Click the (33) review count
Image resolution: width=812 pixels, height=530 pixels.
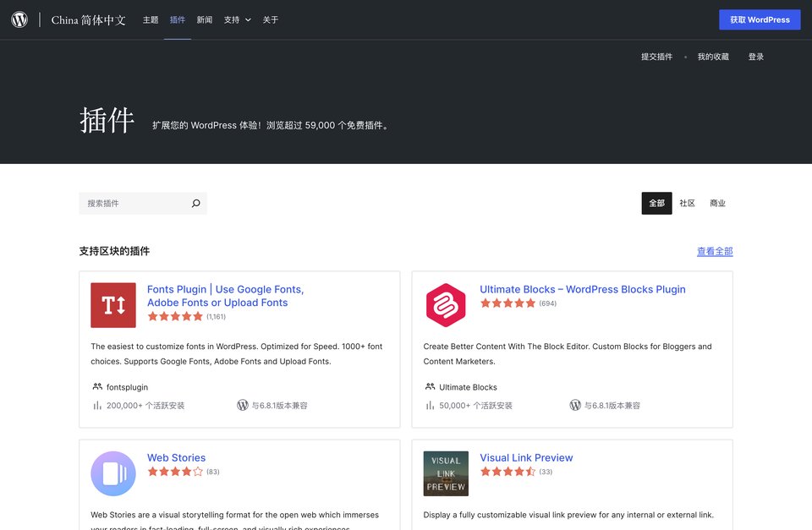click(x=546, y=472)
